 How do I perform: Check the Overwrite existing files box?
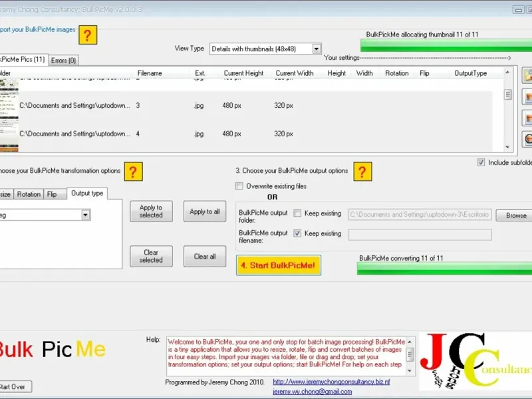coord(239,186)
